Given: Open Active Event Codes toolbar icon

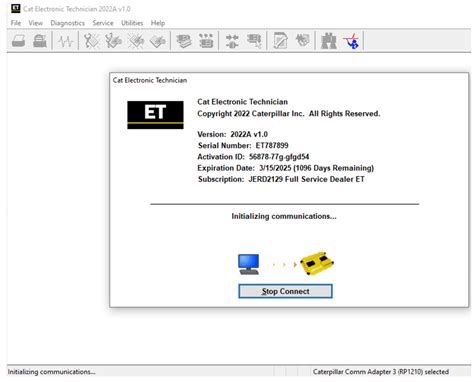Looking at the screenshot, I should coord(136,41).
